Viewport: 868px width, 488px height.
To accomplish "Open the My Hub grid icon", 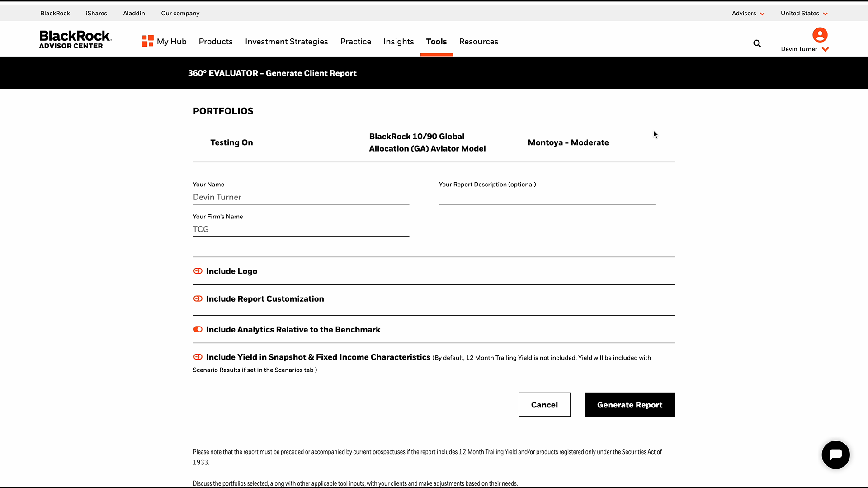I will click(x=147, y=41).
